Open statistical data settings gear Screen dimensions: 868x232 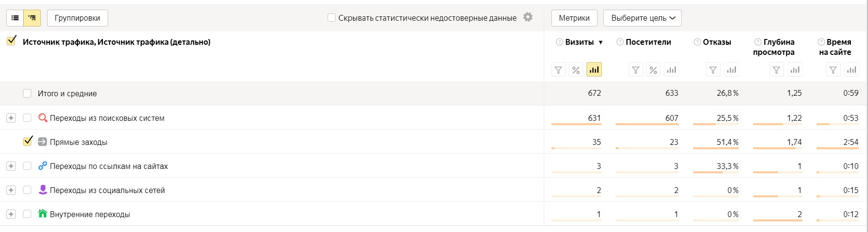(528, 17)
